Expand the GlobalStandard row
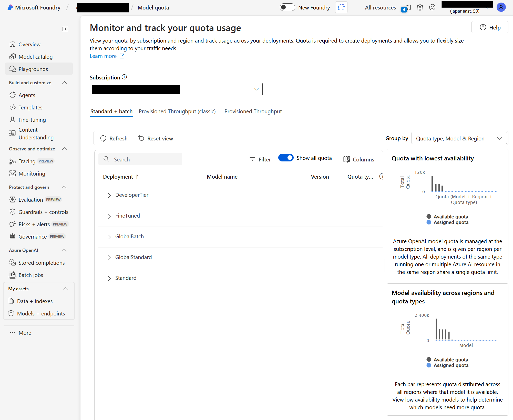The image size is (513, 420). (x=109, y=258)
